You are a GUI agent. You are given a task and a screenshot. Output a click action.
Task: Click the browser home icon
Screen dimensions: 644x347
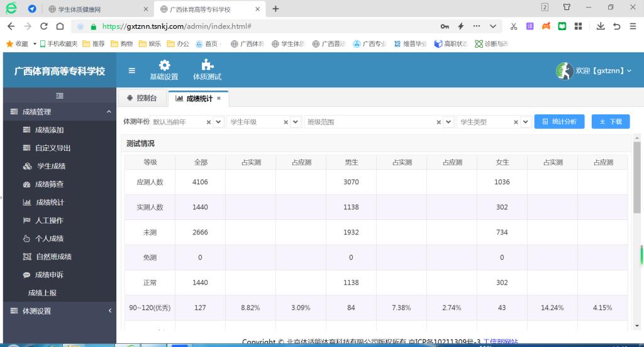point(60,26)
